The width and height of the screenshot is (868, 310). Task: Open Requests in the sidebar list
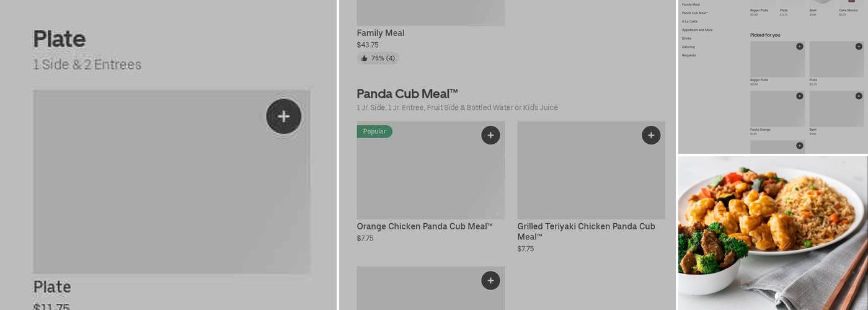[689, 55]
